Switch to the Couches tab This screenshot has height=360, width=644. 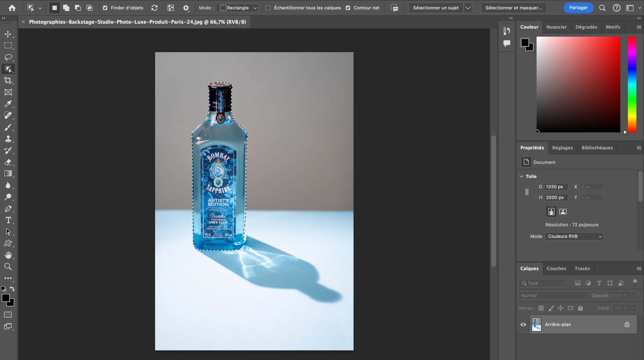pyautogui.click(x=556, y=268)
